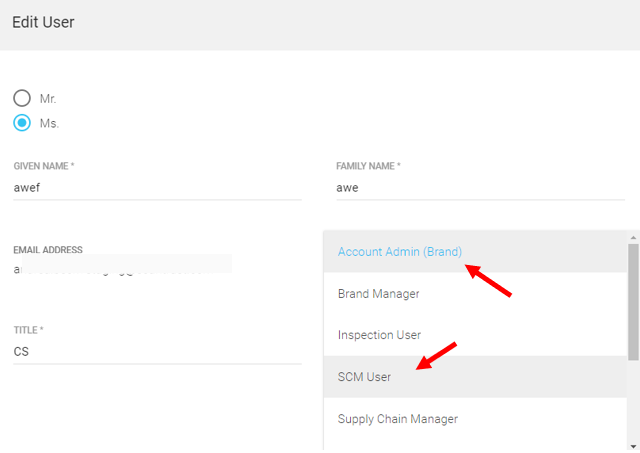Select the Ms. radio button
The height and width of the screenshot is (453, 640).
(22, 123)
